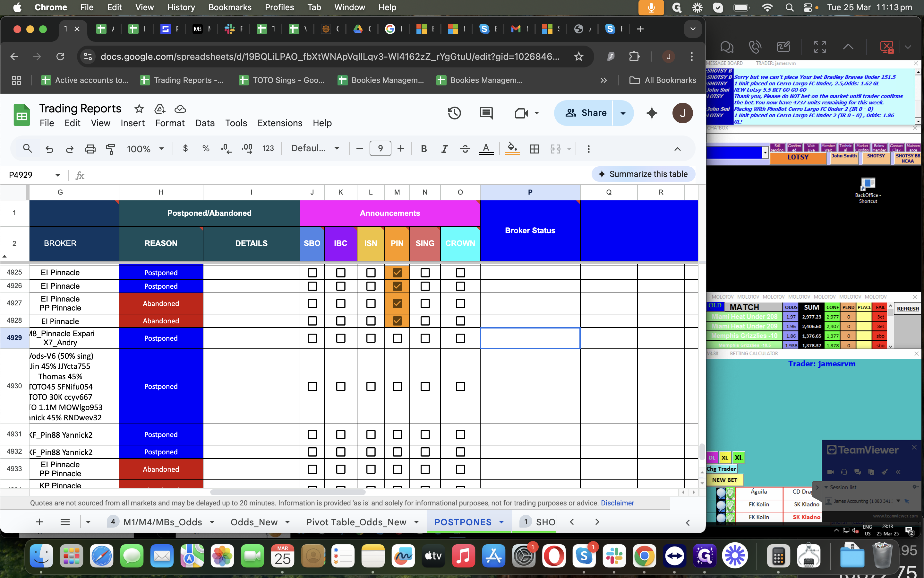
Task: Check the ISN checkbox in row 4932
Action: [371, 452]
